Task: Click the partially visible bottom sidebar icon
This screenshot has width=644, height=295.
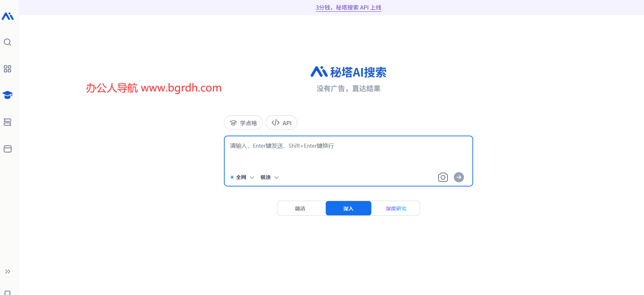Action: click(x=7, y=293)
